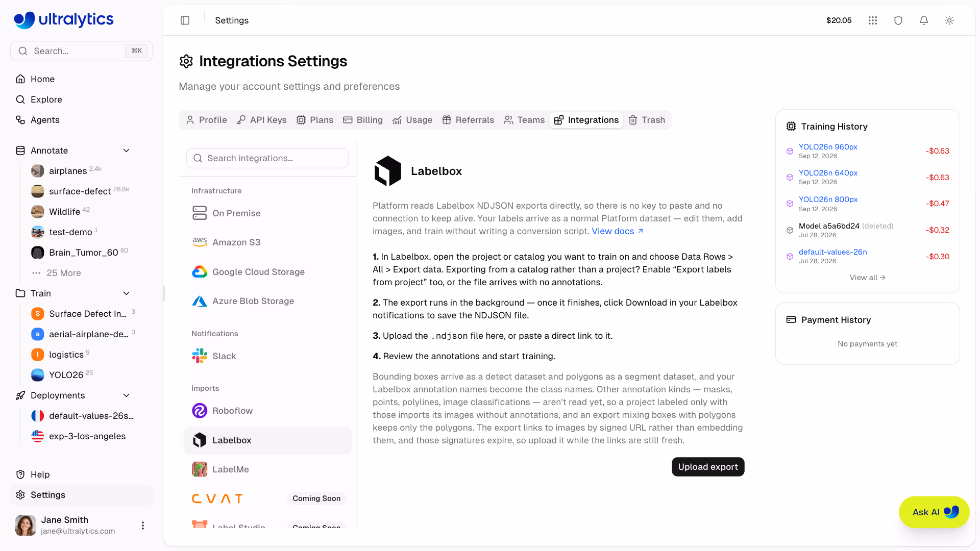Image resolution: width=980 pixels, height=551 pixels.
Task: Open Google Cloud Storage integration
Action: (x=267, y=272)
